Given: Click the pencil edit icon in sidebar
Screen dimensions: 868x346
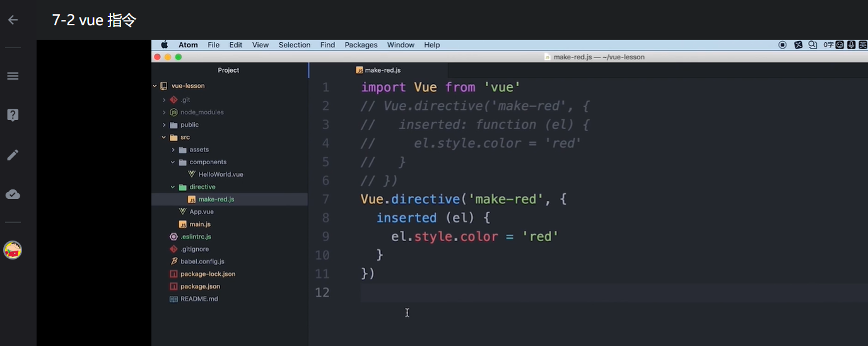Looking at the screenshot, I should point(13,155).
